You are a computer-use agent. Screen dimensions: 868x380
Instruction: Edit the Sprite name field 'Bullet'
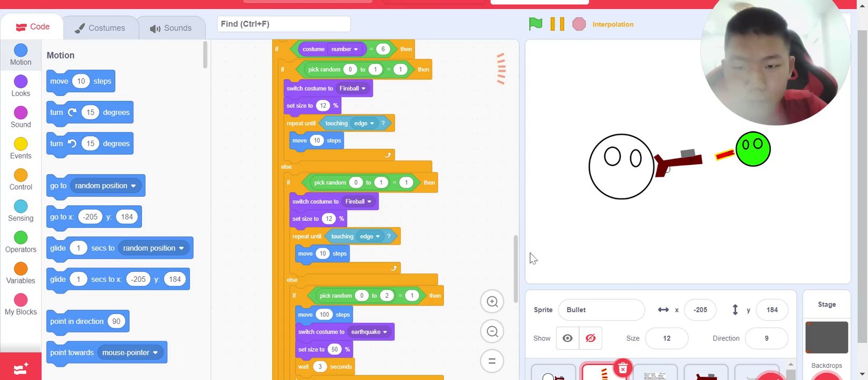coord(601,310)
